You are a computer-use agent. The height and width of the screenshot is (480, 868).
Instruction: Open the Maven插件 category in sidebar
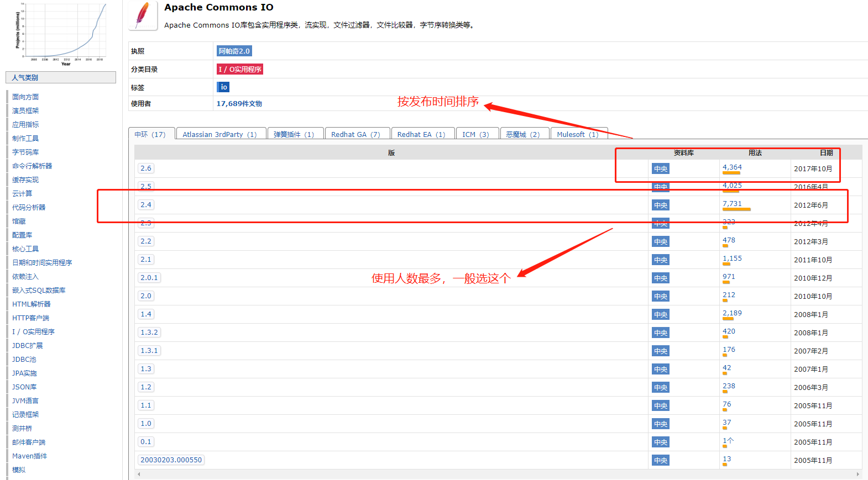[x=30, y=456]
